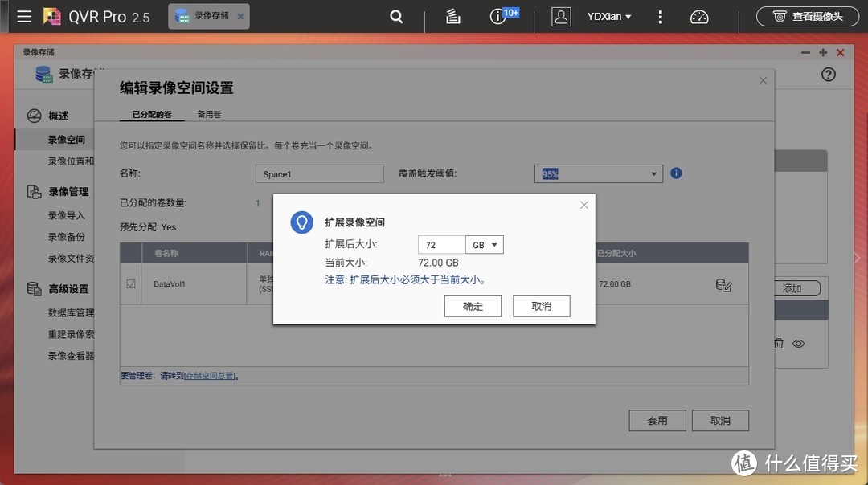Click the 确定 button in expand dialog
This screenshot has width=868, height=485.
473,306
